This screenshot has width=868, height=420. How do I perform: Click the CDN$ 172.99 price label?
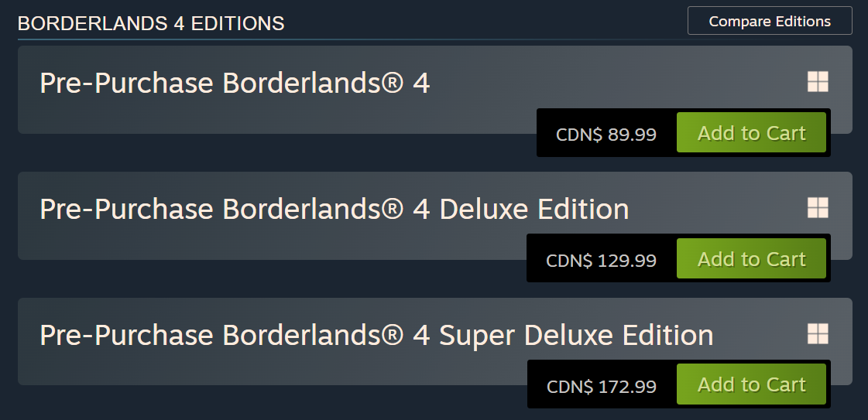pyautogui.click(x=602, y=386)
